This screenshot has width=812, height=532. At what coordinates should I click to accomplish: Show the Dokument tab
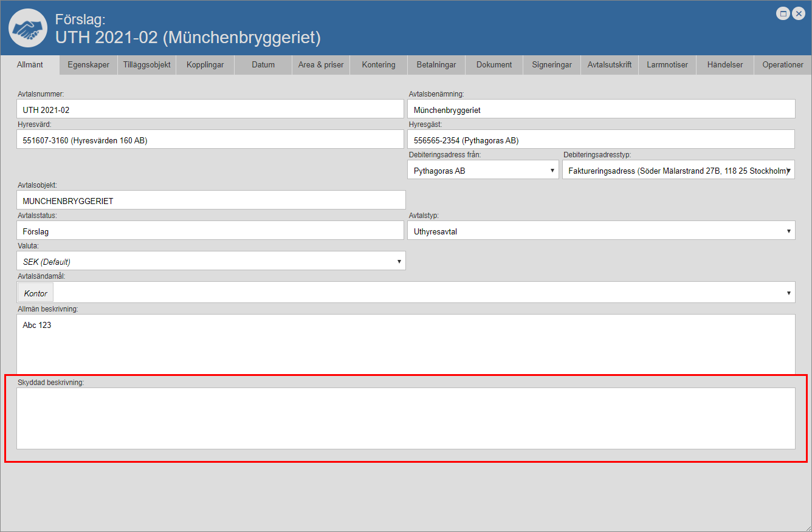point(494,65)
